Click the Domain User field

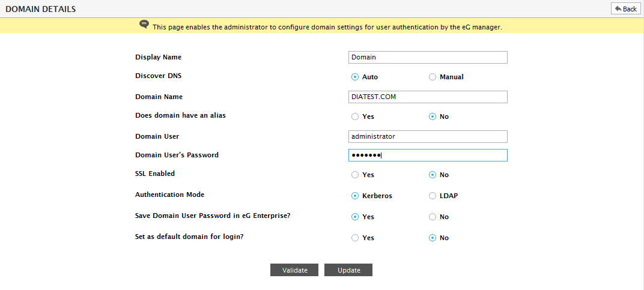[x=428, y=136]
